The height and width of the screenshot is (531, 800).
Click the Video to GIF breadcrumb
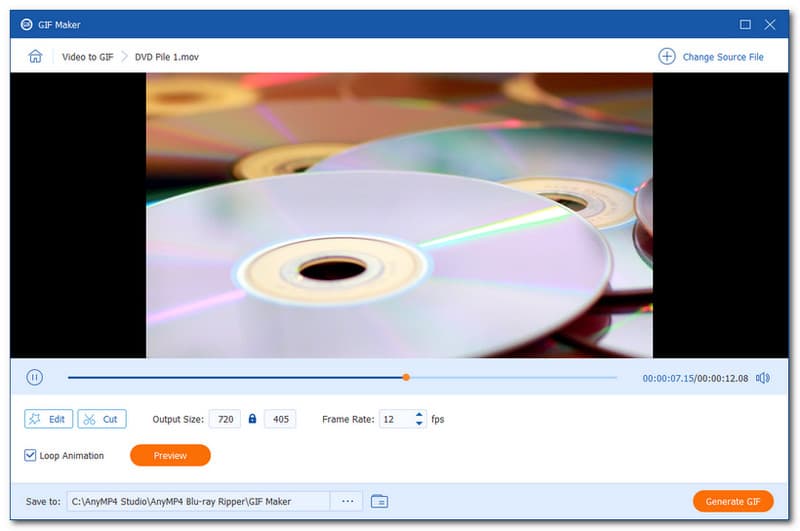89,57
